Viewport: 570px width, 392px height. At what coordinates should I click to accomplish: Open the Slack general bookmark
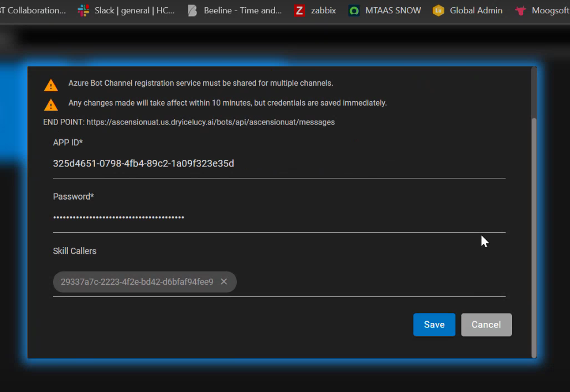click(126, 11)
